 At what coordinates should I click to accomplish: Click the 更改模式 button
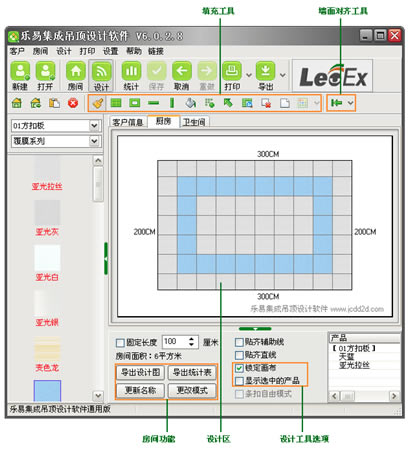pos(192,390)
